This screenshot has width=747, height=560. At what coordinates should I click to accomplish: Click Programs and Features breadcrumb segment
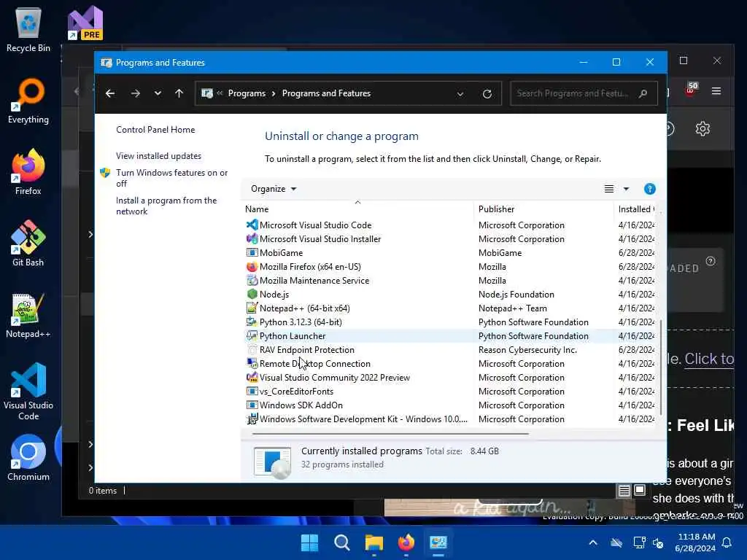[x=326, y=93]
